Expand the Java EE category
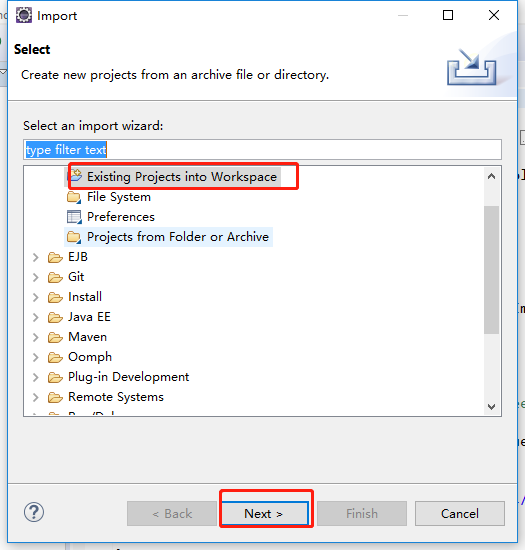The width and height of the screenshot is (525, 550). [35, 317]
